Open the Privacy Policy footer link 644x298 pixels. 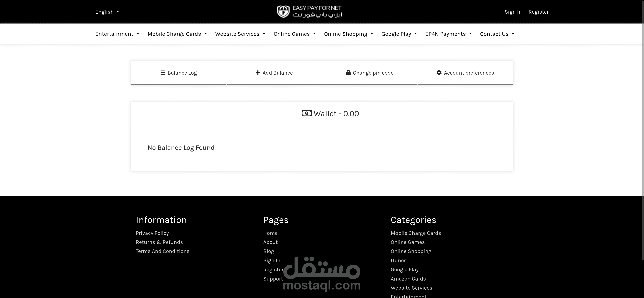152,233
